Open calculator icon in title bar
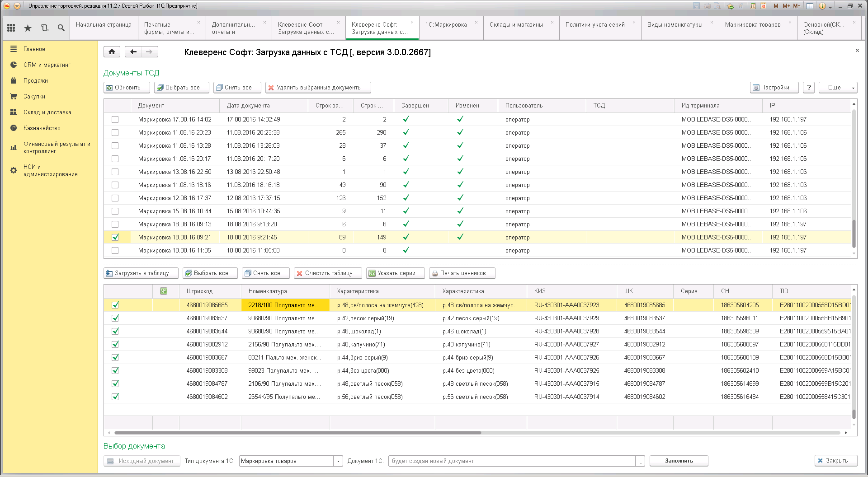The image size is (868, 477). click(x=753, y=6)
